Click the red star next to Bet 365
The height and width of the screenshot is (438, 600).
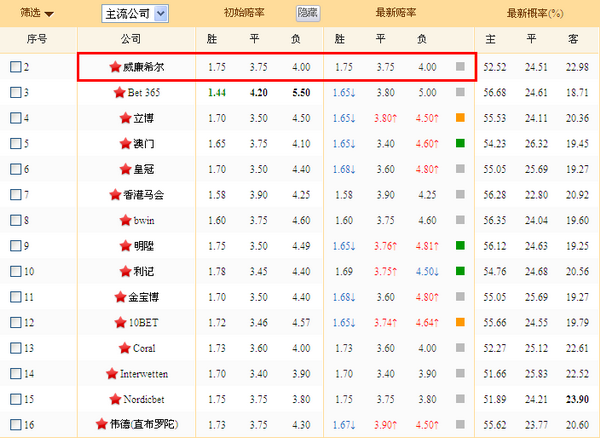pos(119,92)
